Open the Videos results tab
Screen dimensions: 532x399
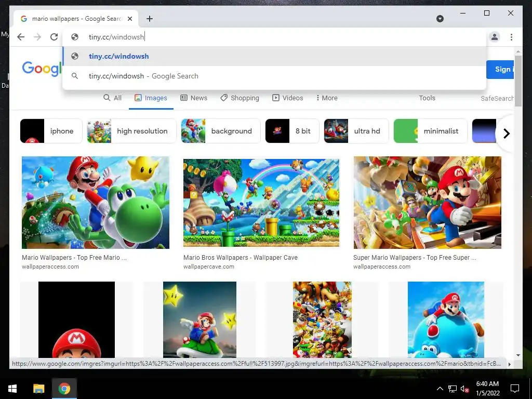pyautogui.click(x=288, y=98)
